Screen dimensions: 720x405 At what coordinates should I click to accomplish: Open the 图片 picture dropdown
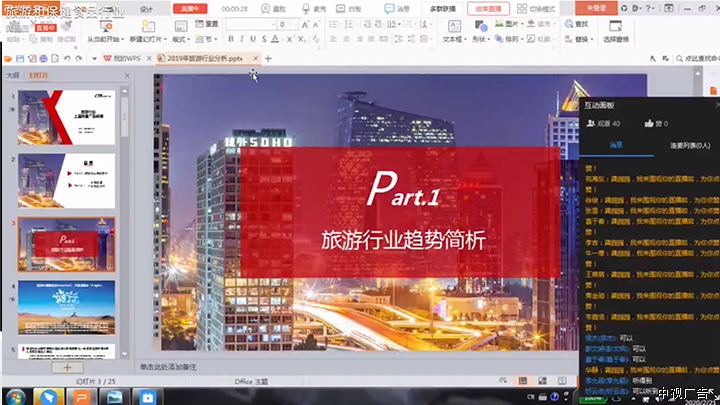click(x=509, y=24)
